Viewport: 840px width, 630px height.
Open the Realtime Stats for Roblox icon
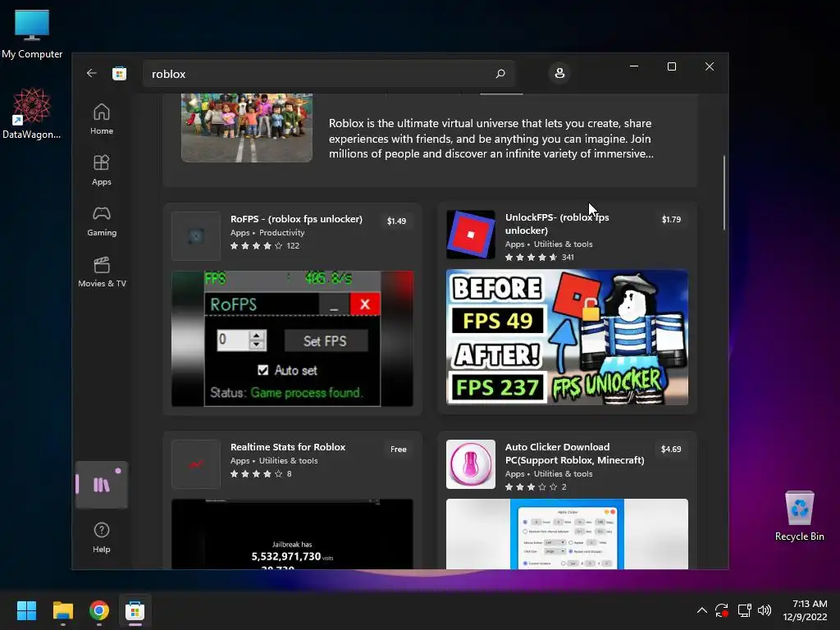(196, 464)
